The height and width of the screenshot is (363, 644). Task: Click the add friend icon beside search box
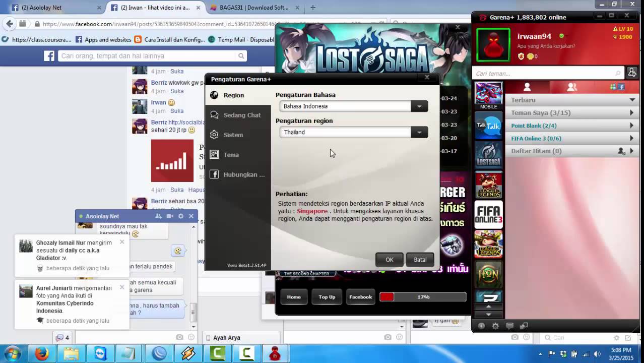632,73
